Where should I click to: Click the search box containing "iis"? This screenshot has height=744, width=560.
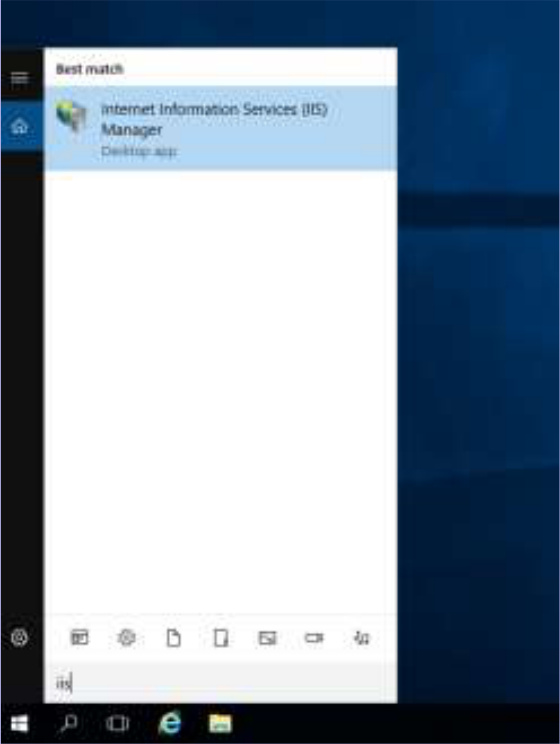click(220, 683)
